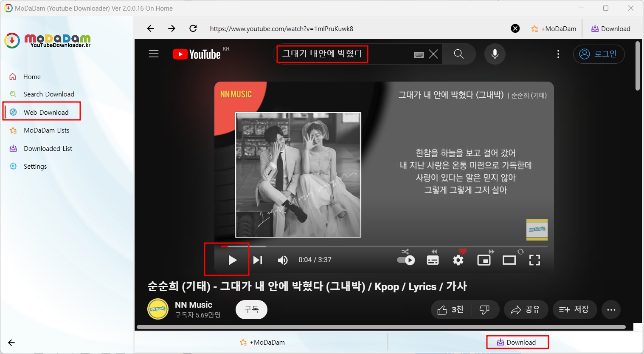Click the horizontal page scrollbar
This screenshot has width=644, height=354.
click(x=381, y=327)
